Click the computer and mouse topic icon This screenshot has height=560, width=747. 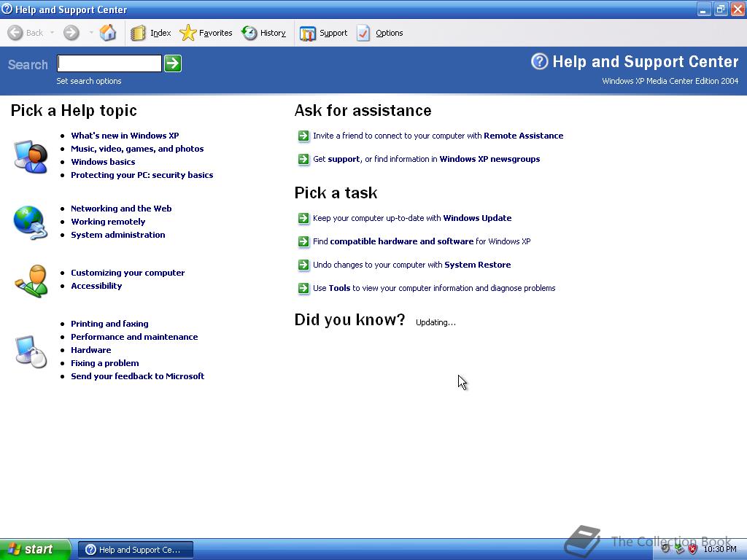click(31, 351)
